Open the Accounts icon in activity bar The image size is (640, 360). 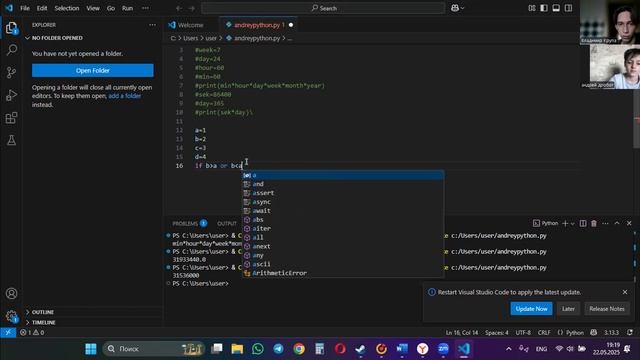point(11,293)
